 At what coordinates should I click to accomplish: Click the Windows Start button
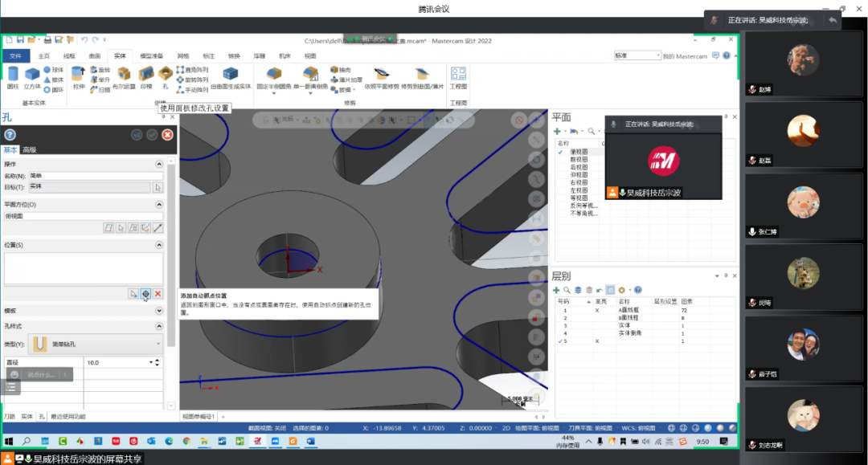pos(9,441)
